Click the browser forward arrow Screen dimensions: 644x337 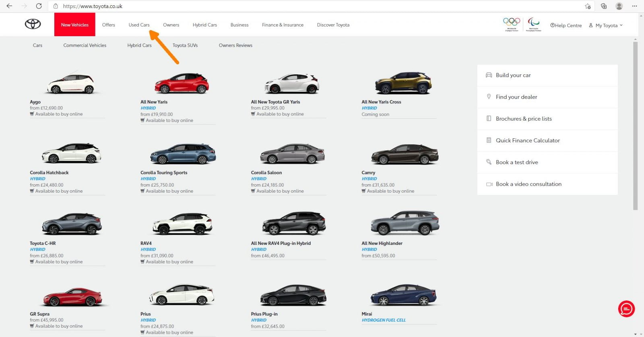tap(24, 6)
